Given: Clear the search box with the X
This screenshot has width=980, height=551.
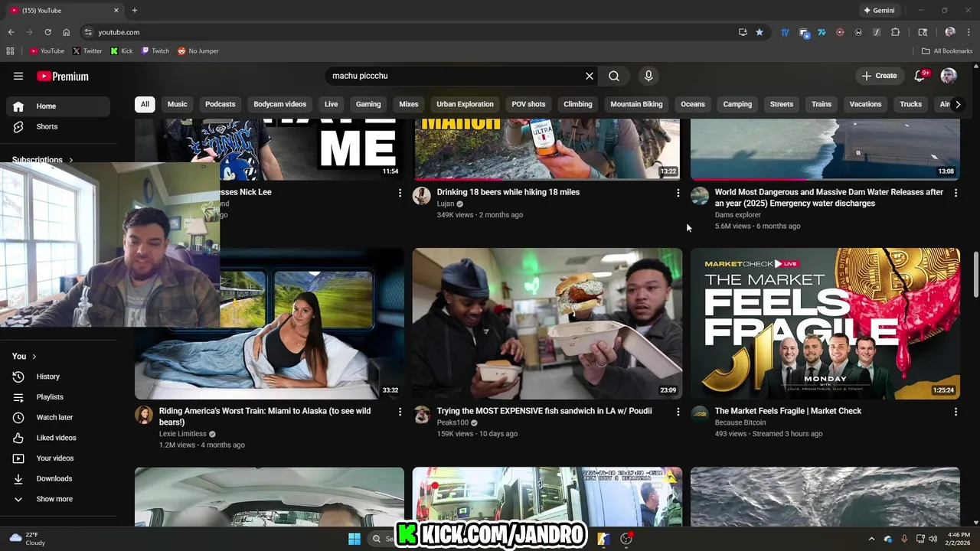Looking at the screenshot, I should [590, 76].
